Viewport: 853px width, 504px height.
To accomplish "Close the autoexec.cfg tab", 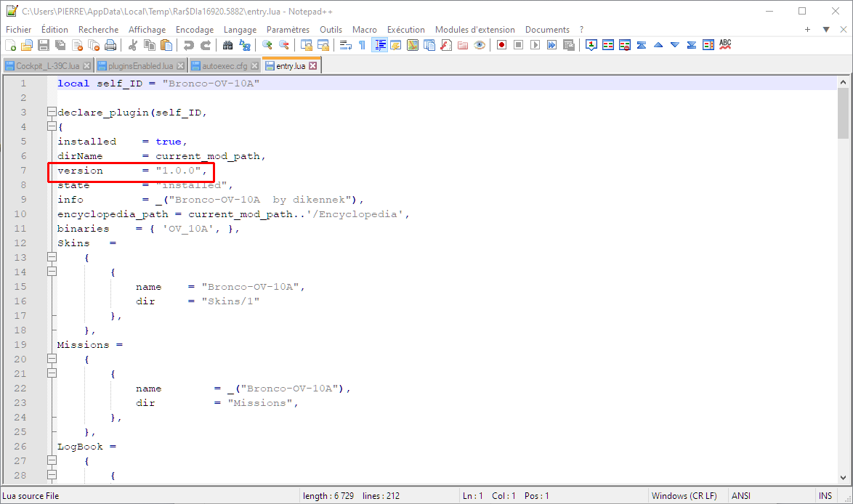I will pyautogui.click(x=254, y=66).
